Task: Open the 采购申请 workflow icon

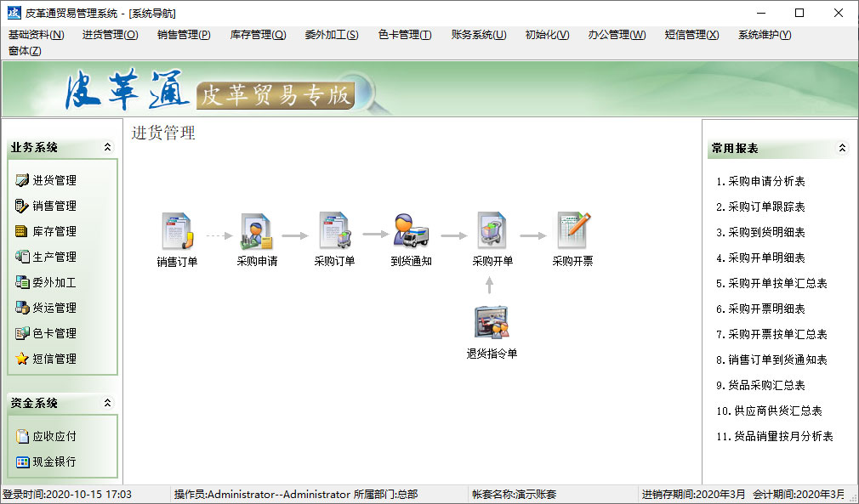Action: 256,231
